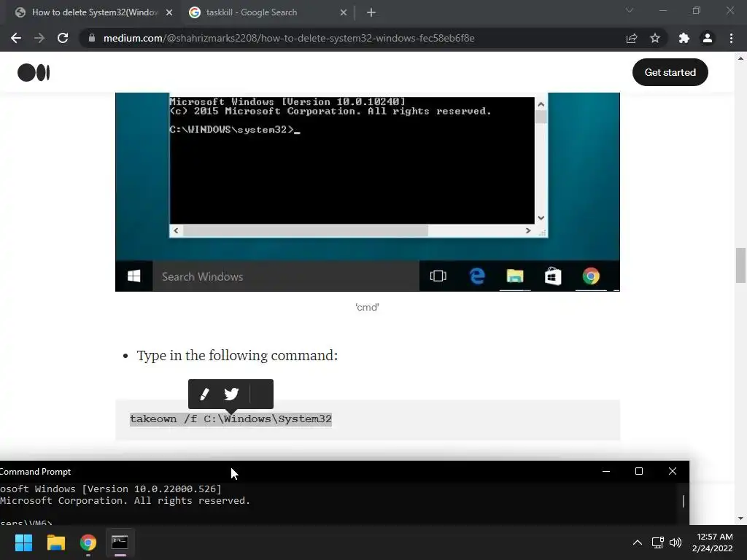The image size is (747, 560).
Task: Bookmark this page with the star
Action: [x=655, y=38]
